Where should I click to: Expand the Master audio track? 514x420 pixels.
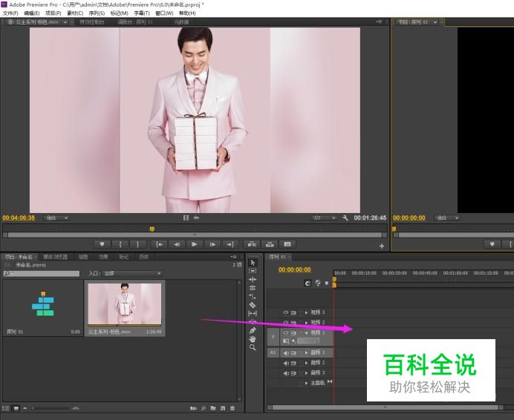tap(306, 383)
